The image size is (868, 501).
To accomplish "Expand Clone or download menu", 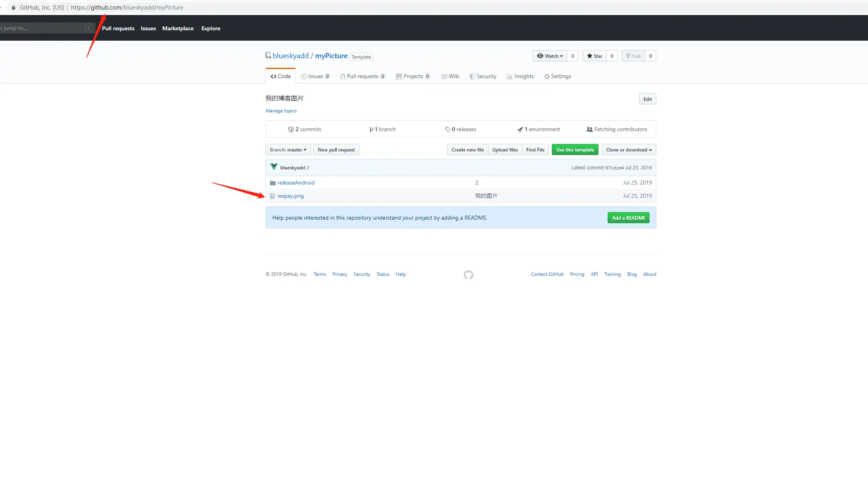I will point(628,150).
